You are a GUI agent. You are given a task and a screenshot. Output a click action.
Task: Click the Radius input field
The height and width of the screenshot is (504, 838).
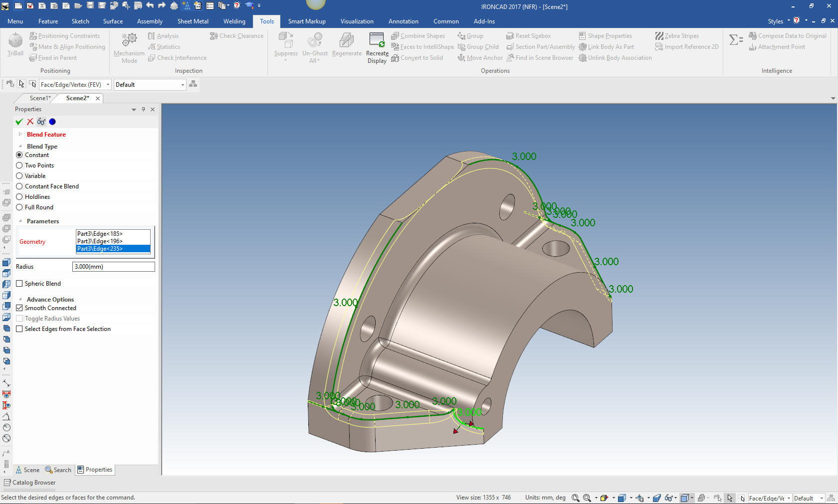[113, 267]
